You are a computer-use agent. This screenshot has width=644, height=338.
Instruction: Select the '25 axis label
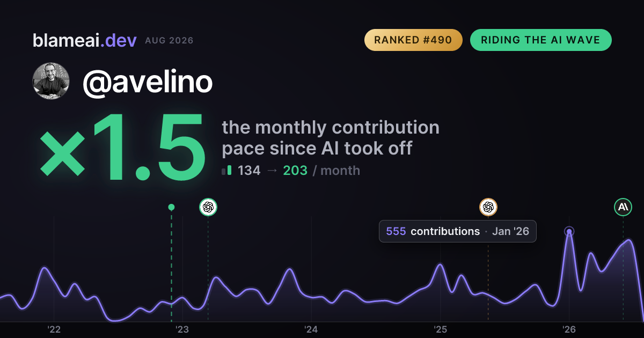[440, 329]
